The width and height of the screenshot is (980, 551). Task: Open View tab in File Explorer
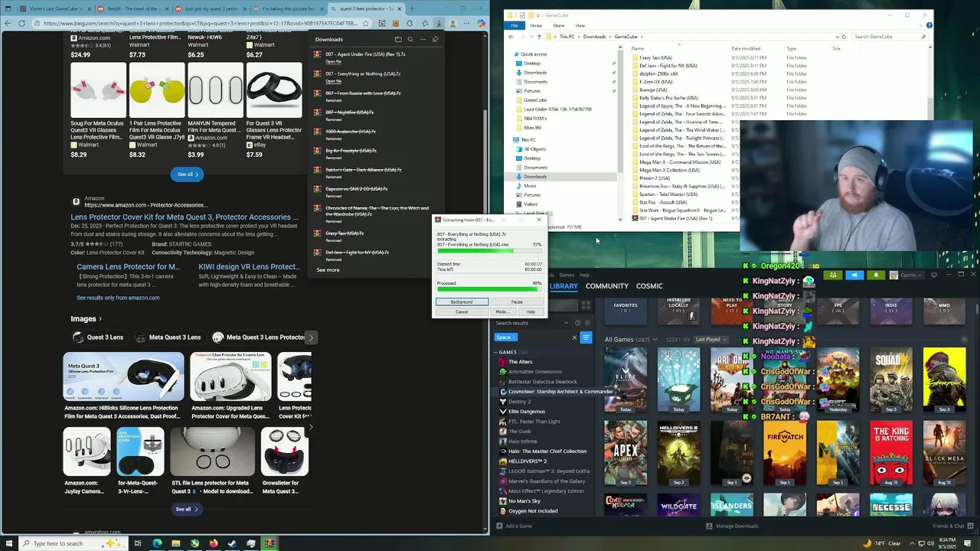click(580, 25)
